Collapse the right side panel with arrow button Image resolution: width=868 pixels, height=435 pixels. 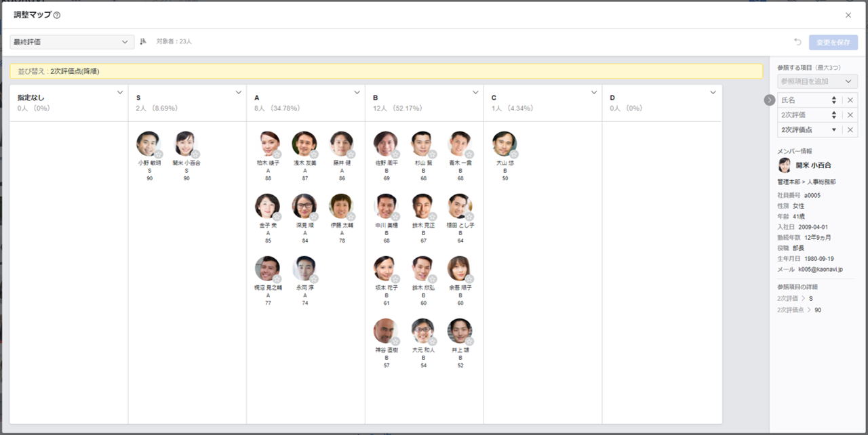click(769, 100)
